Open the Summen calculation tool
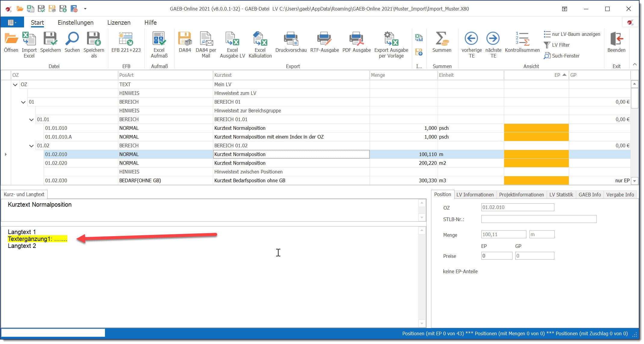The image size is (644, 344). 442,39
